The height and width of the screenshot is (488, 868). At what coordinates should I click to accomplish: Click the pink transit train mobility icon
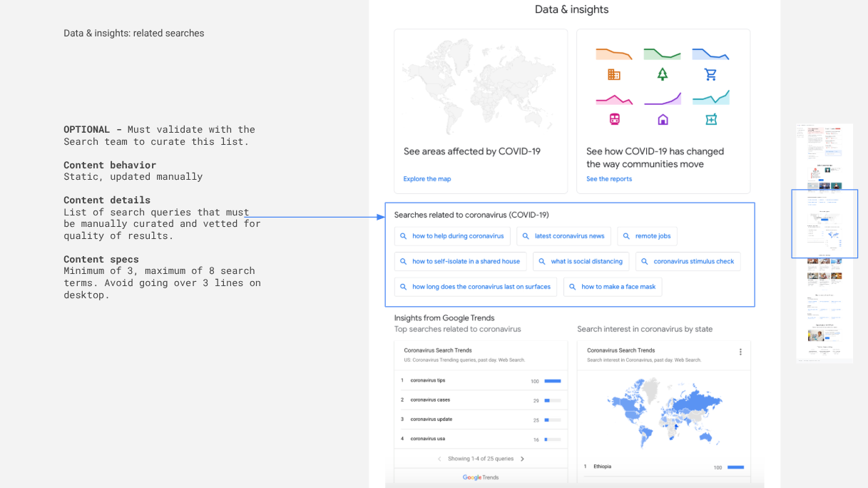pos(614,119)
